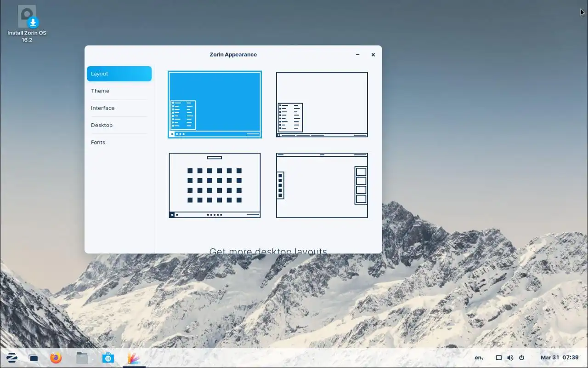Click the en keyboard layout indicator
Image resolution: width=588 pixels, height=368 pixels.
point(479,358)
